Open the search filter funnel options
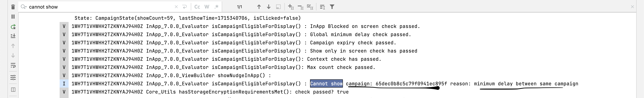Image resolution: width=644 pixels, height=98 pixels. (x=332, y=7)
